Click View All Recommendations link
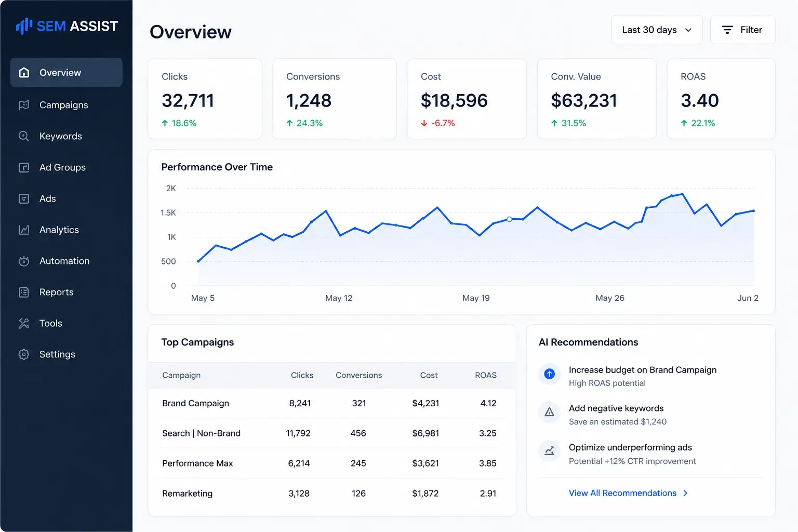 [622, 493]
